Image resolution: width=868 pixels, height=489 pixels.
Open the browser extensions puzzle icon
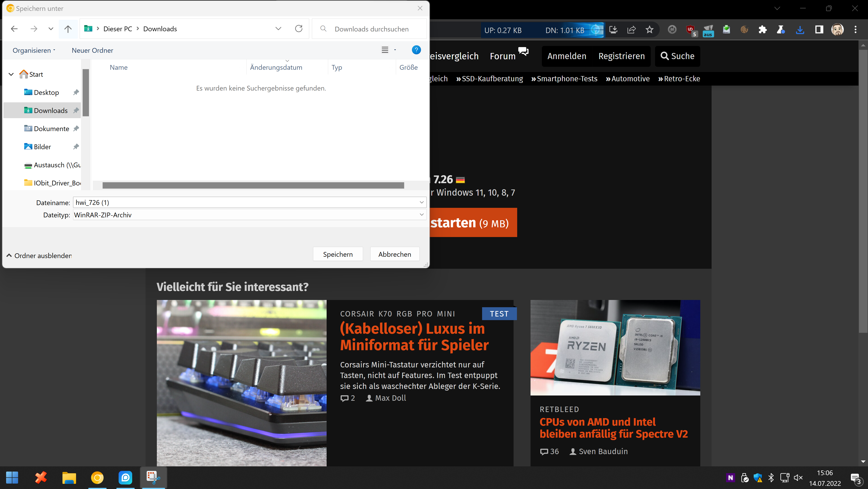[763, 30]
